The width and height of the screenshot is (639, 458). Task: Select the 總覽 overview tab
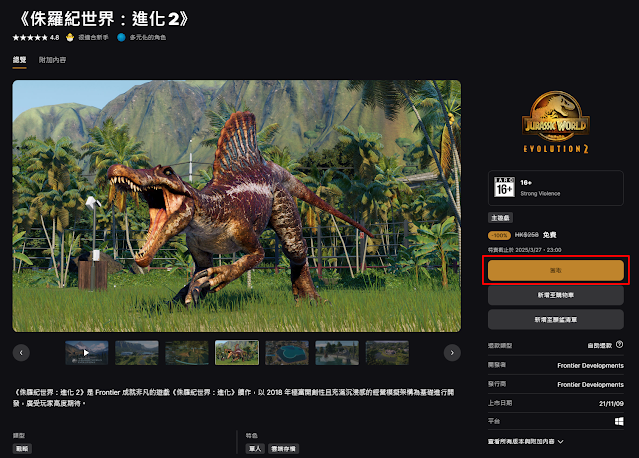pyautogui.click(x=19, y=60)
